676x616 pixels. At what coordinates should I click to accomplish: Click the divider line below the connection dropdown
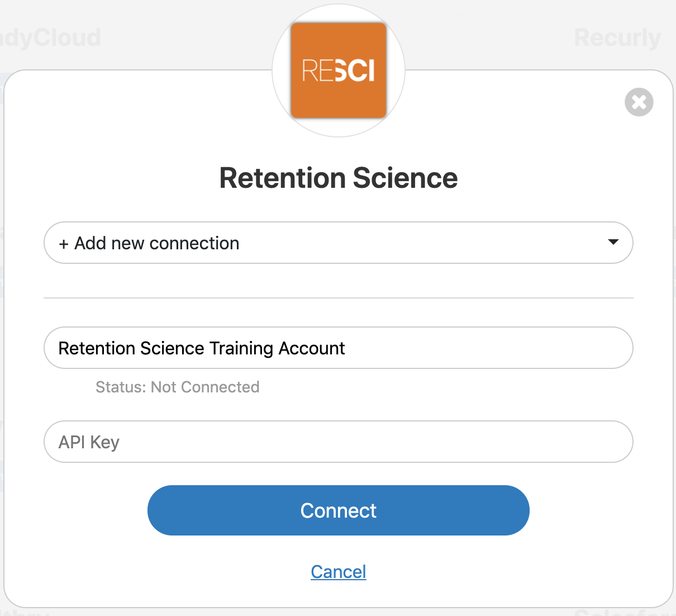point(338,298)
